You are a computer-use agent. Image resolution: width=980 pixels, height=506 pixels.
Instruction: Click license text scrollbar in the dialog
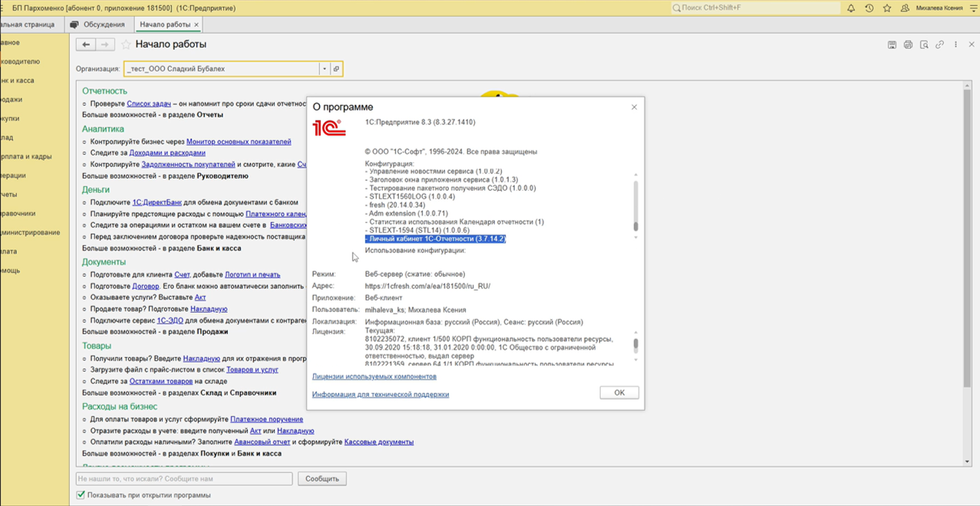click(x=635, y=347)
